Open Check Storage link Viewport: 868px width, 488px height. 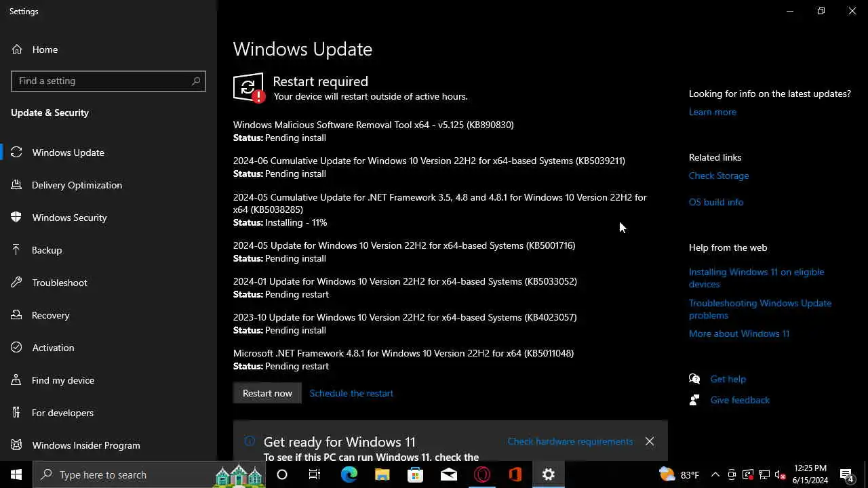[x=719, y=176]
